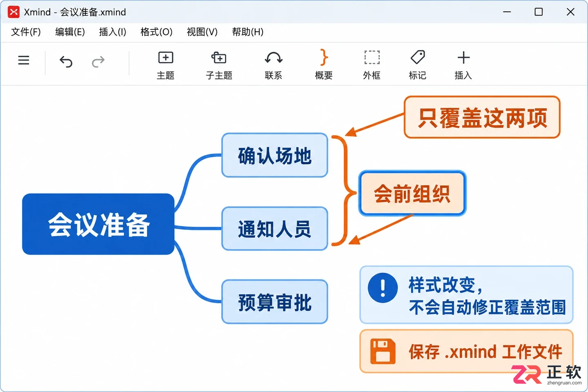
Task: Add a subtopic with 子主题 icon
Action: 219,58
